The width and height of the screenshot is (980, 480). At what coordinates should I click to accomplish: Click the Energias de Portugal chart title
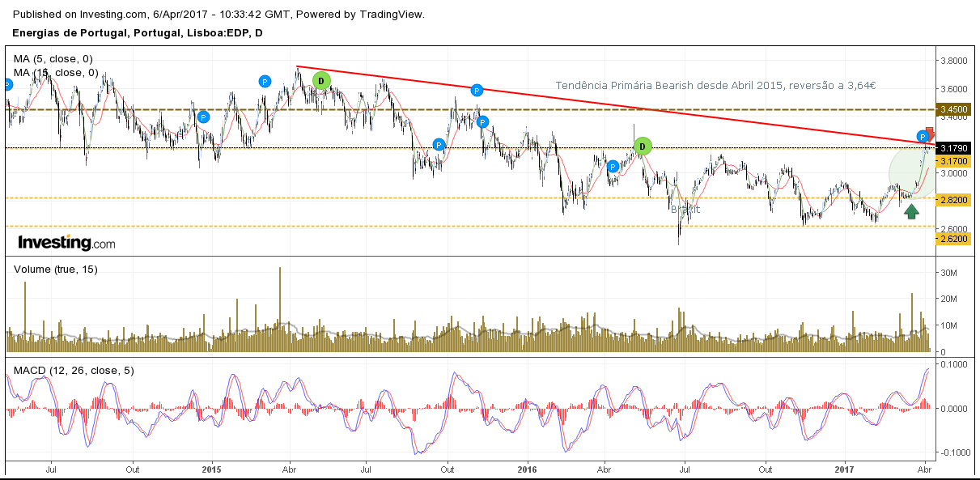click(138, 32)
